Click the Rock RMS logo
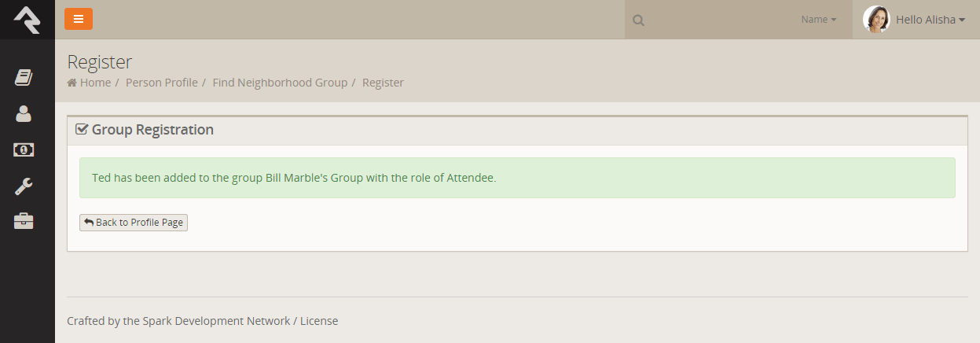 coord(27,19)
